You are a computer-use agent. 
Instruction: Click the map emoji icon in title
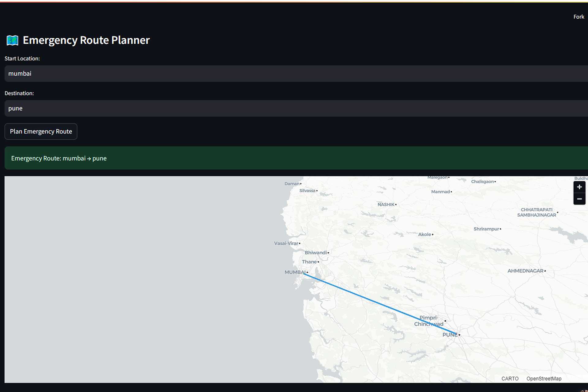point(13,40)
